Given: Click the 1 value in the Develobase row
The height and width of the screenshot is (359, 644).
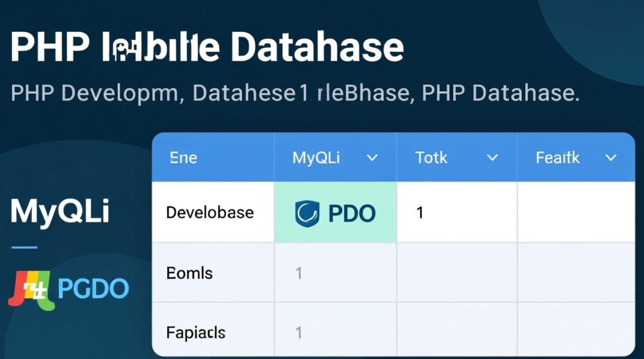Looking at the screenshot, I should point(420,213).
